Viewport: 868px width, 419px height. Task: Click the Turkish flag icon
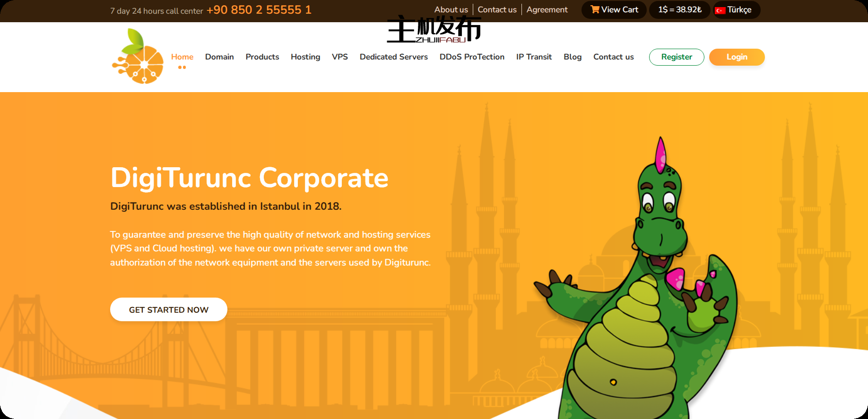[720, 10]
